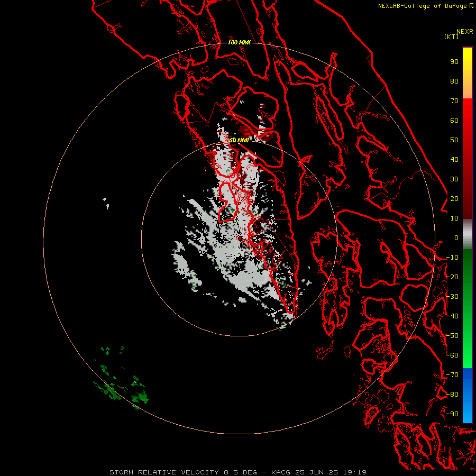
Task: Click the NEXR label above color scale
Action: point(465,32)
